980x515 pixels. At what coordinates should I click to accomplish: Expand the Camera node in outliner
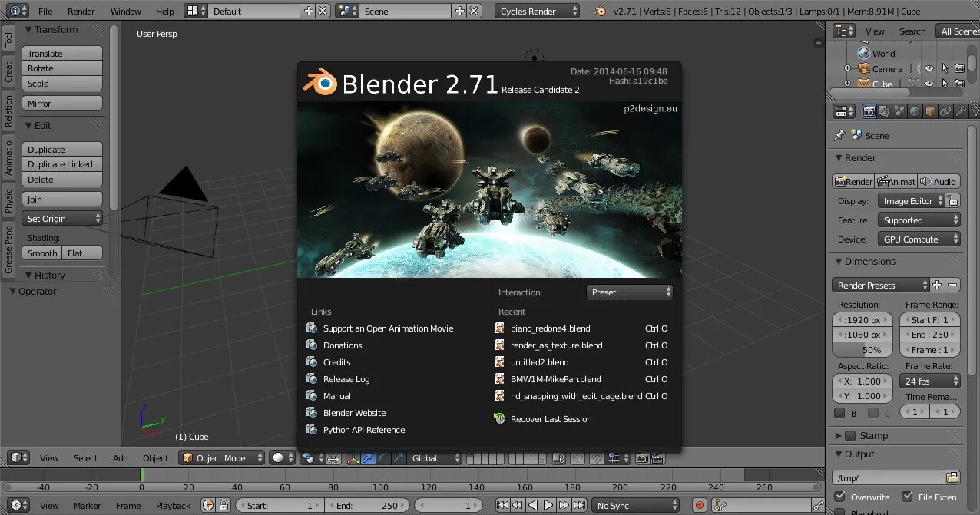(x=847, y=68)
